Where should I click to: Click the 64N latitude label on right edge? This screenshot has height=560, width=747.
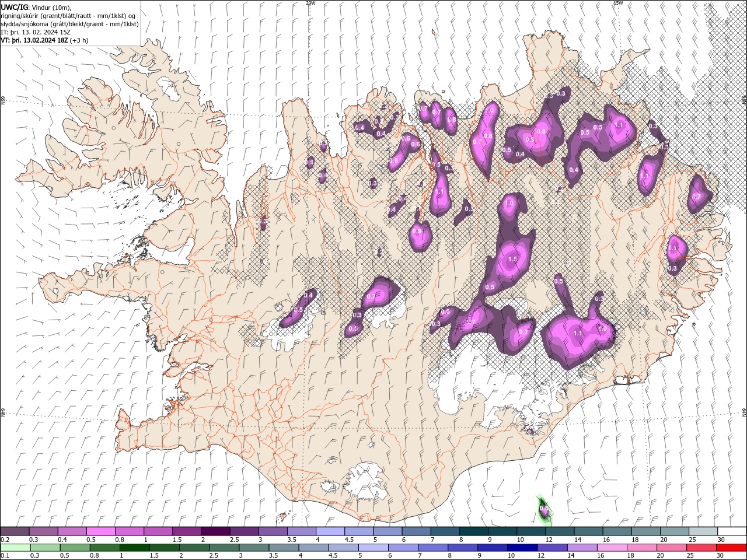coord(744,412)
